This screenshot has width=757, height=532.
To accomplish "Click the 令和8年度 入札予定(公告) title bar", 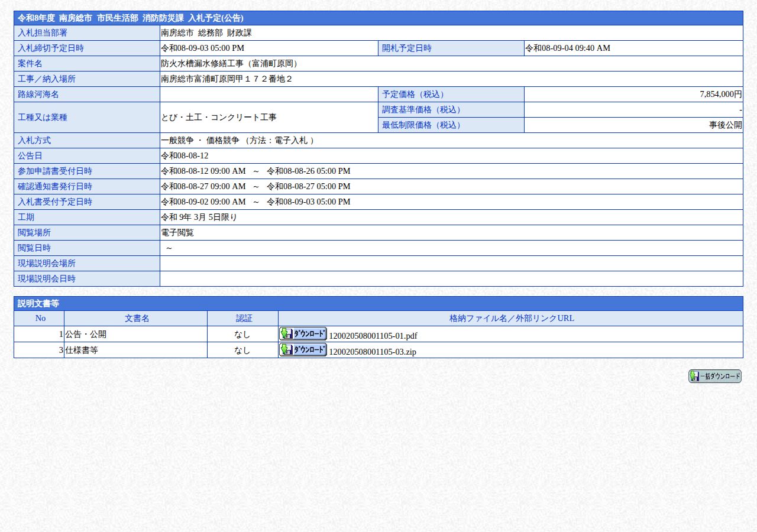I will 378,18.
